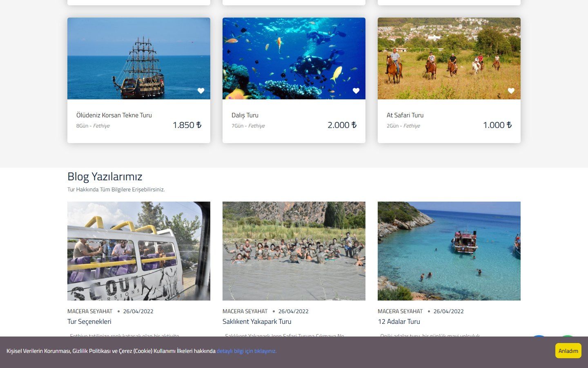Click the Anladım cookie consent button
Viewport: 588px width, 368px height.
pos(568,351)
